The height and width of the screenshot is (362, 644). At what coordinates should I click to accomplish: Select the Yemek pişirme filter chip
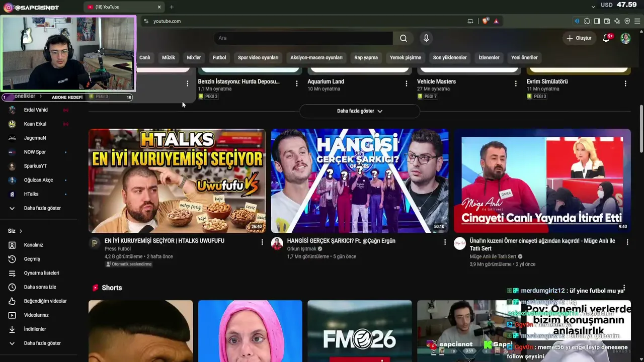(406, 58)
